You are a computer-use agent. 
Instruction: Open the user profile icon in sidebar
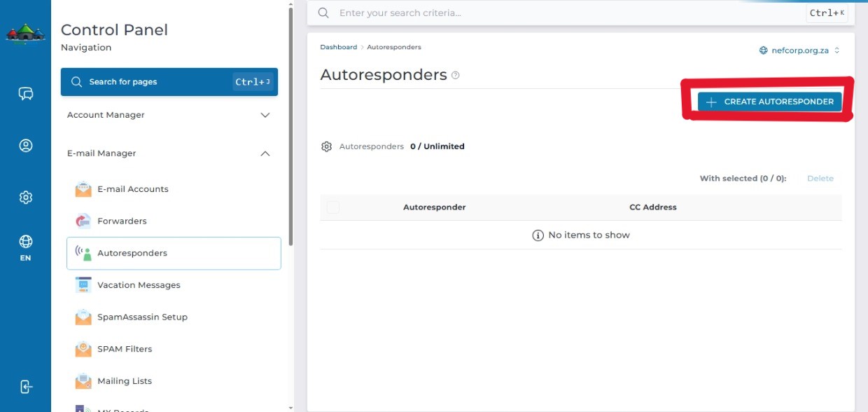tap(26, 146)
